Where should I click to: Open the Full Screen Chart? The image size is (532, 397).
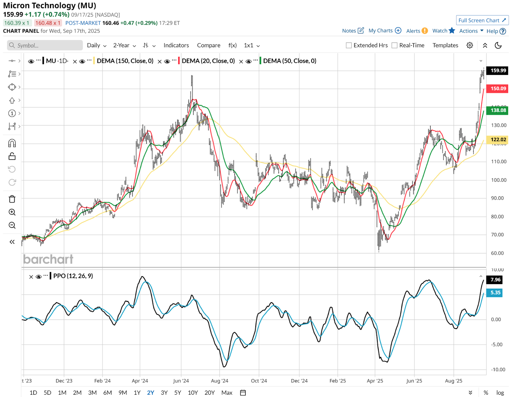(x=482, y=20)
